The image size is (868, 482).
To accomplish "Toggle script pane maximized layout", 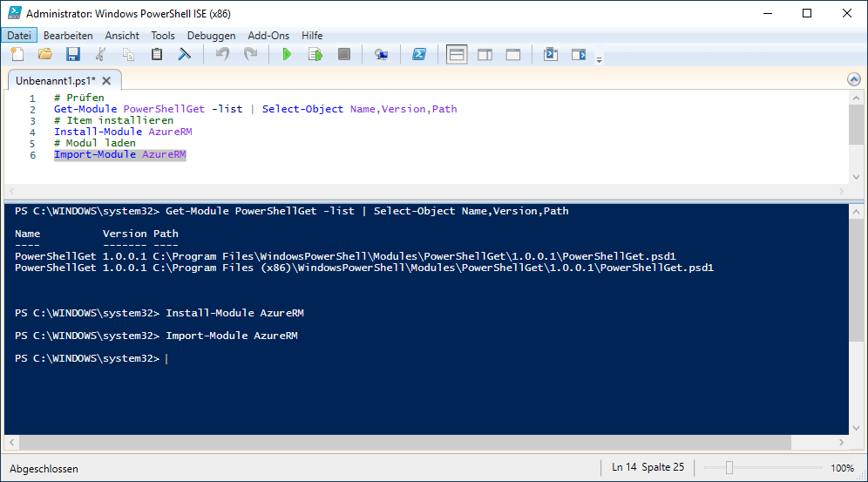I will [x=512, y=55].
